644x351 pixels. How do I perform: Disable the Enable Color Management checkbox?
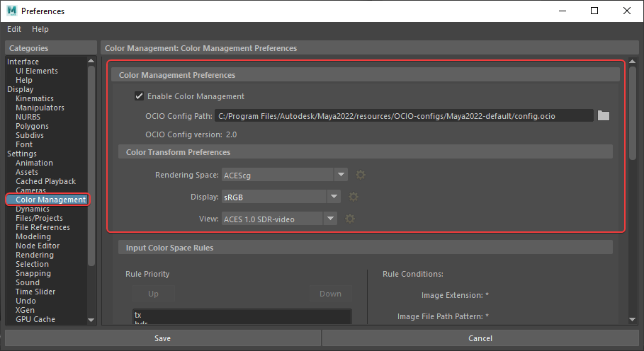(x=139, y=96)
